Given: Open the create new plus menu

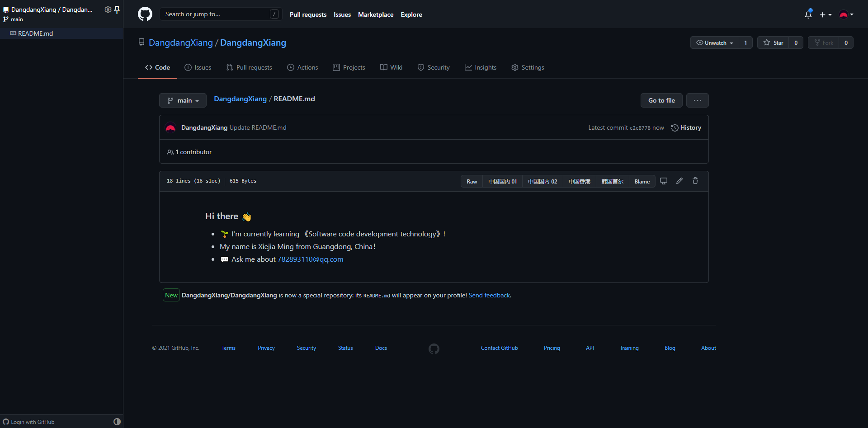Looking at the screenshot, I should click(x=826, y=14).
